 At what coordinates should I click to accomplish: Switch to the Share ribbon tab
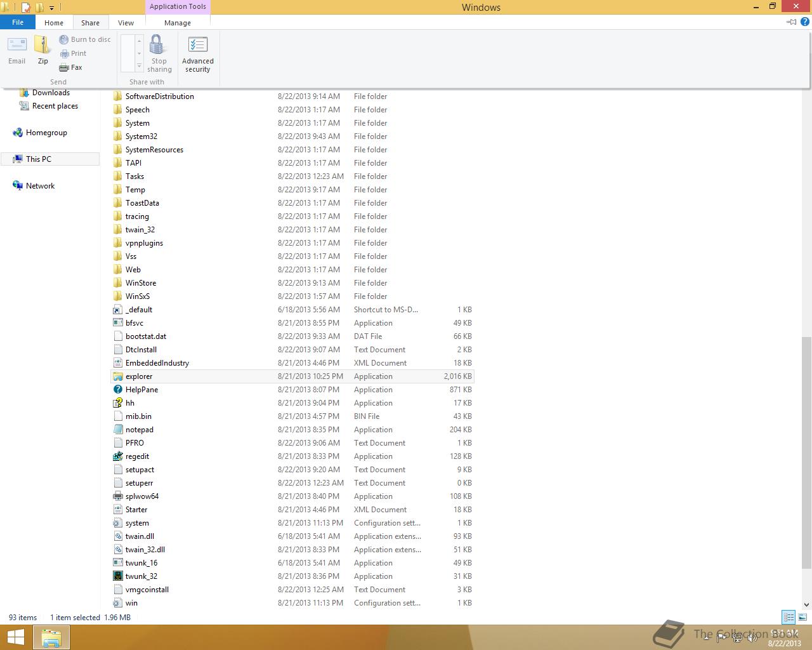pos(90,23)
